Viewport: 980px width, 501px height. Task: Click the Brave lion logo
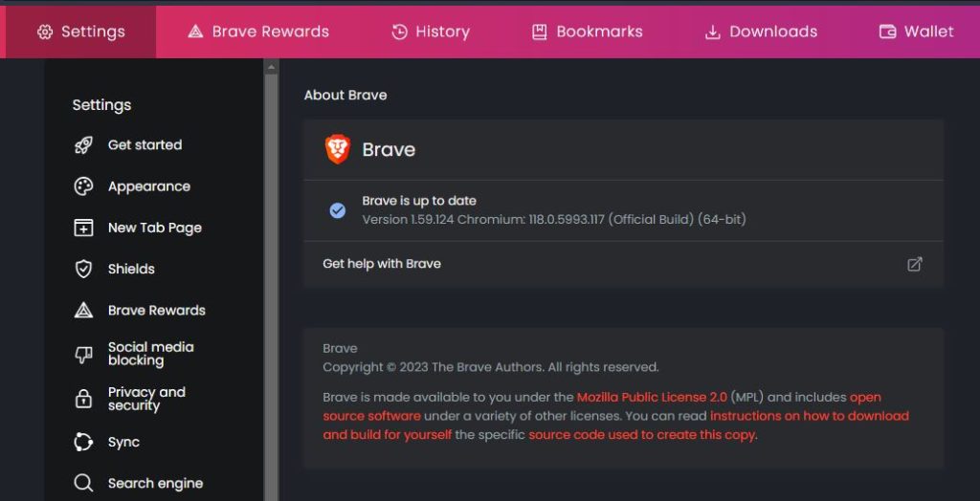pyautogui.click(x=338, y=149)
